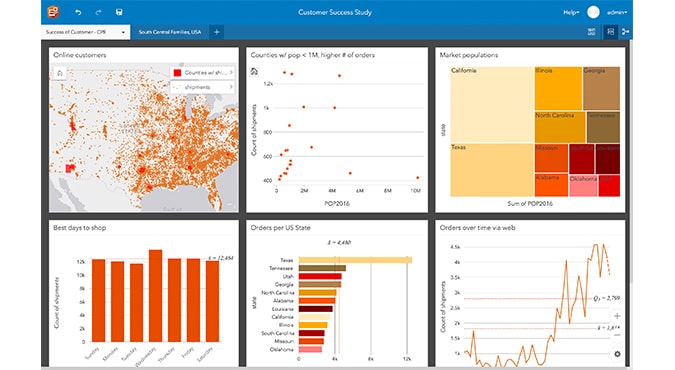The height and width of the screenshot is (370, 675).
Task: Open the Help menu
Action: (x=571, y=12)
